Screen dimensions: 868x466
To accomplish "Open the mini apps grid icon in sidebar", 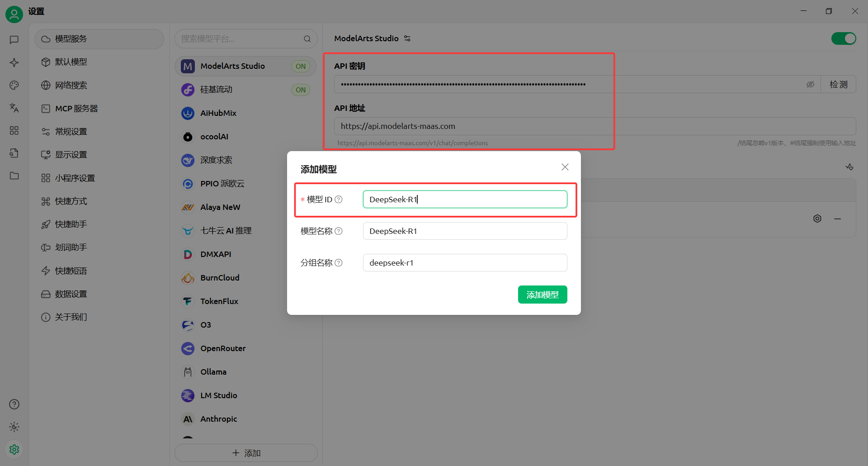I will [14, 130].
